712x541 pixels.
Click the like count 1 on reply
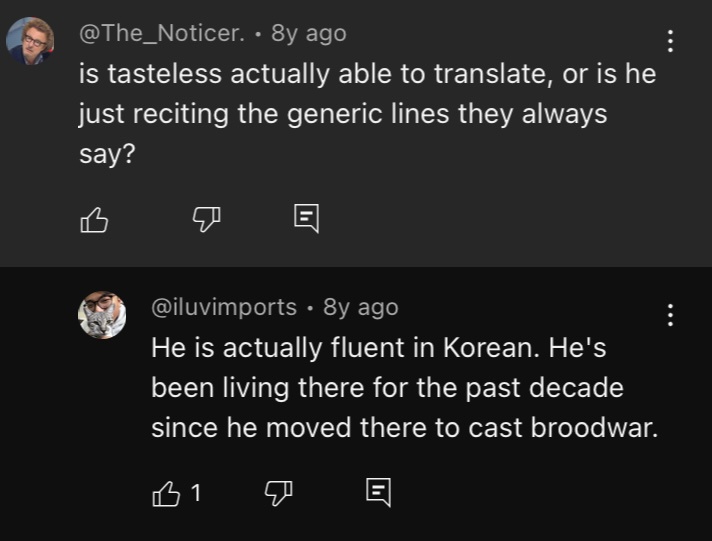click(x=196, y=493)
